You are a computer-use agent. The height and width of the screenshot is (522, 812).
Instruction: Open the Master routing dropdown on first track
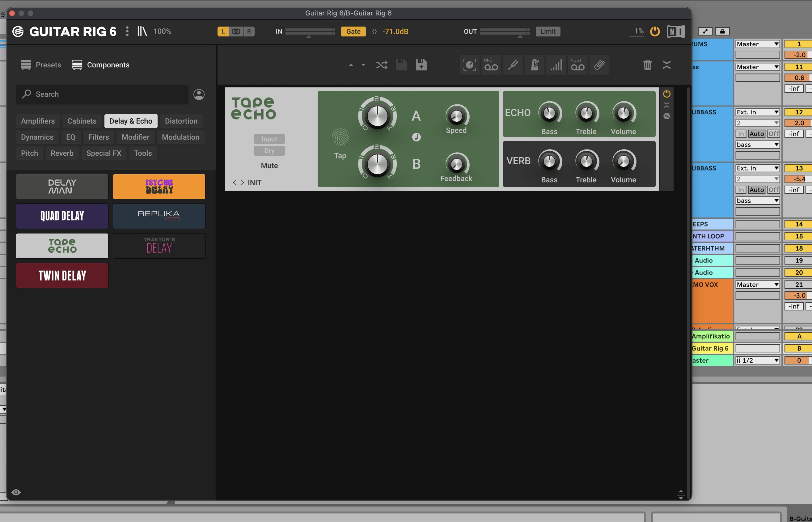tap(757, 44)
